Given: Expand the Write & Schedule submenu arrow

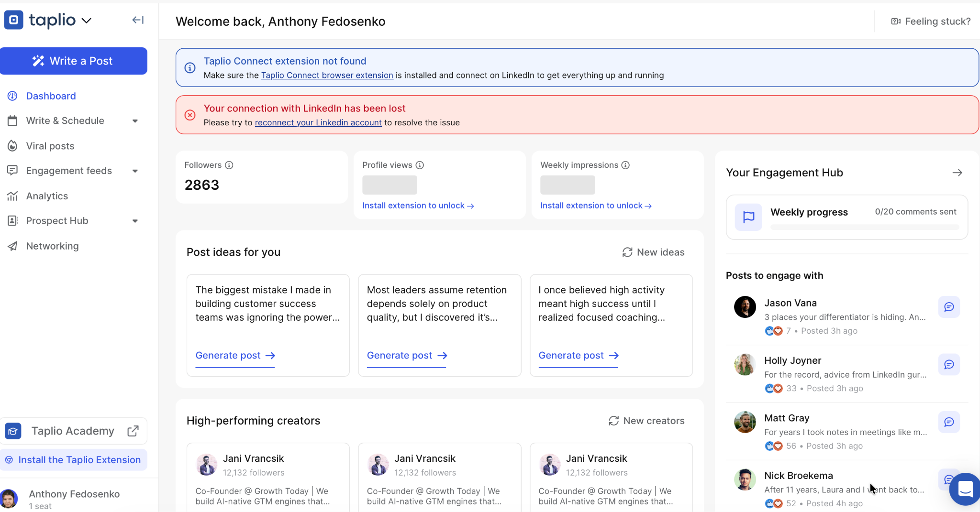Looking at the screenshot, I should coord(135,121).
